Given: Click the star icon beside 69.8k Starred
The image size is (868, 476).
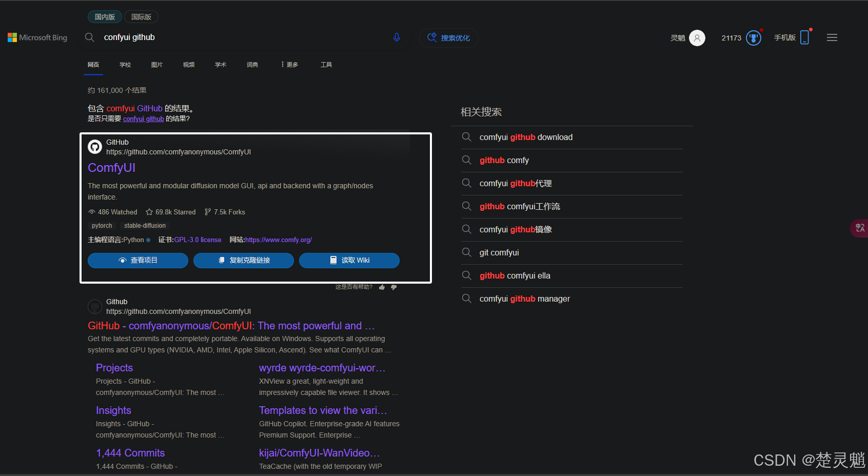Looking at the screenshot, I should coord(149,212).
